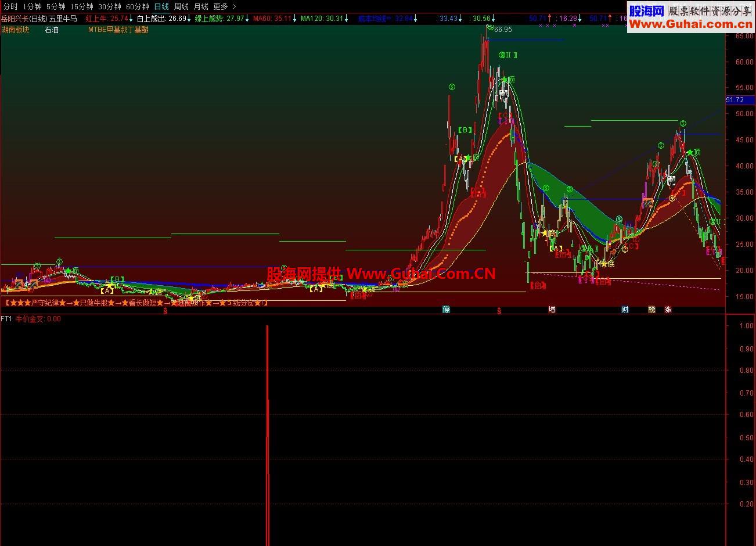Click the 石油 sector label

tap(52, 30)
